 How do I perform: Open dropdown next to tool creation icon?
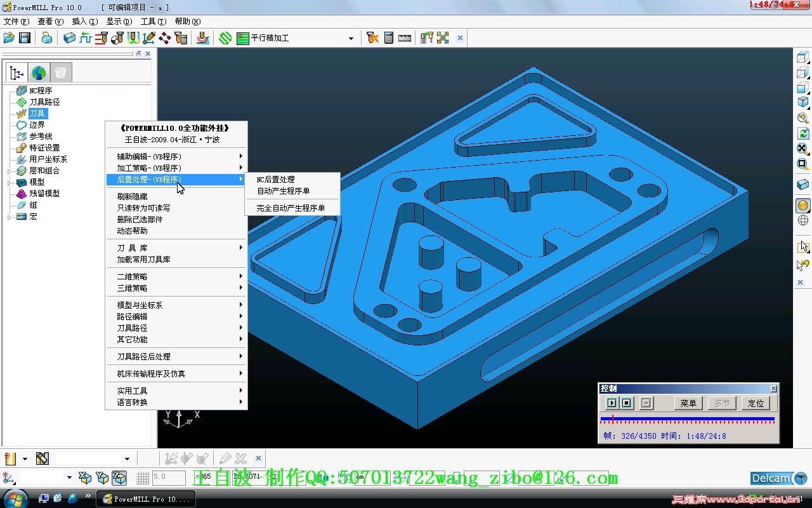25,458
